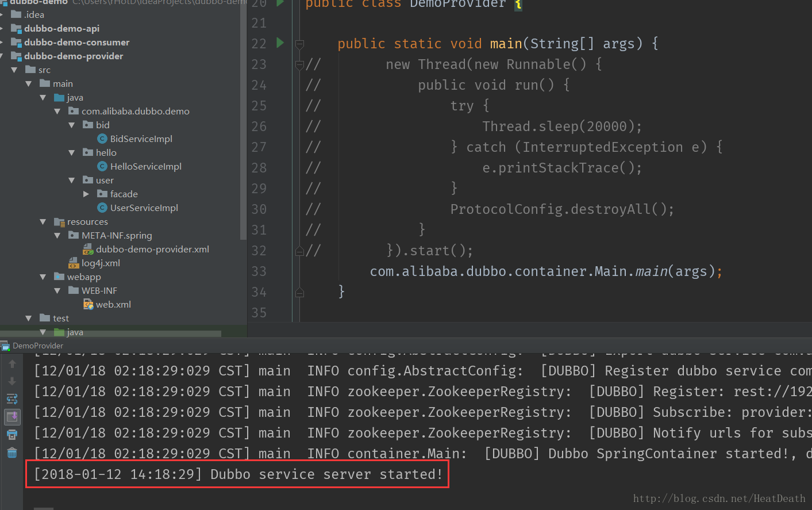This screenshot has width=812, height=510.
Task: Click the fold marker at line 23
Action: pyautogui.click(x=299, y=64)
